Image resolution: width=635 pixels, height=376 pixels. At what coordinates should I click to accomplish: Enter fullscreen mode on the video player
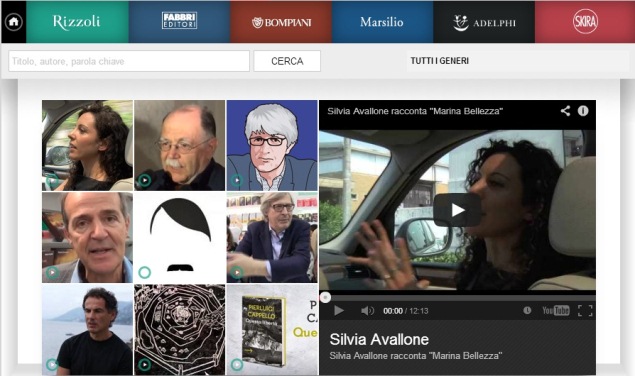click(x=585, y=311)
